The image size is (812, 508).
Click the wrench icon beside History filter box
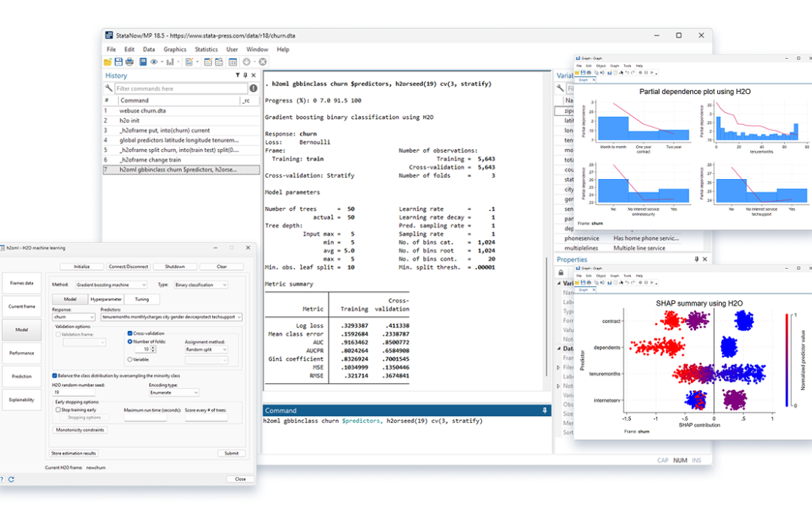coord(109,88)
